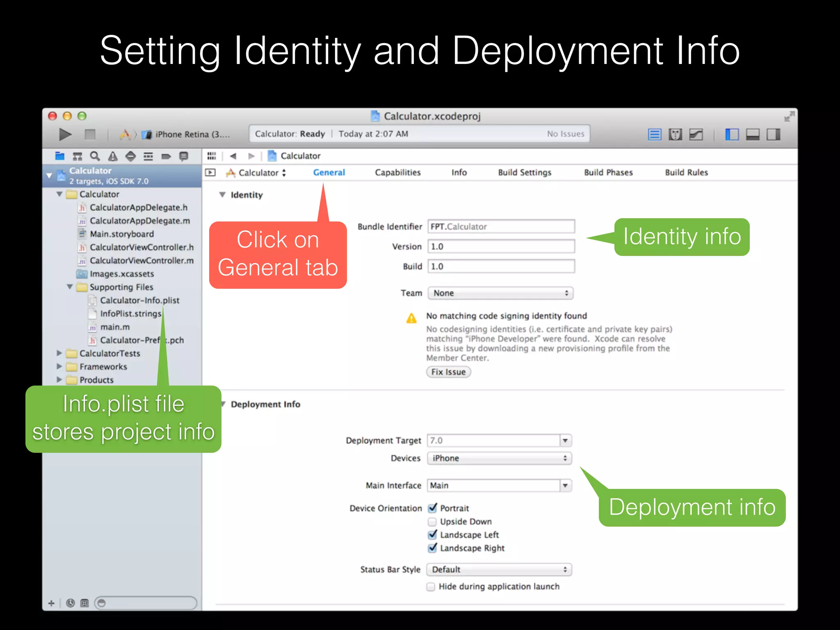The width and height of the screenshot is (840, 630).
Task: Show the Debug navigator
Action: point(148,156)
